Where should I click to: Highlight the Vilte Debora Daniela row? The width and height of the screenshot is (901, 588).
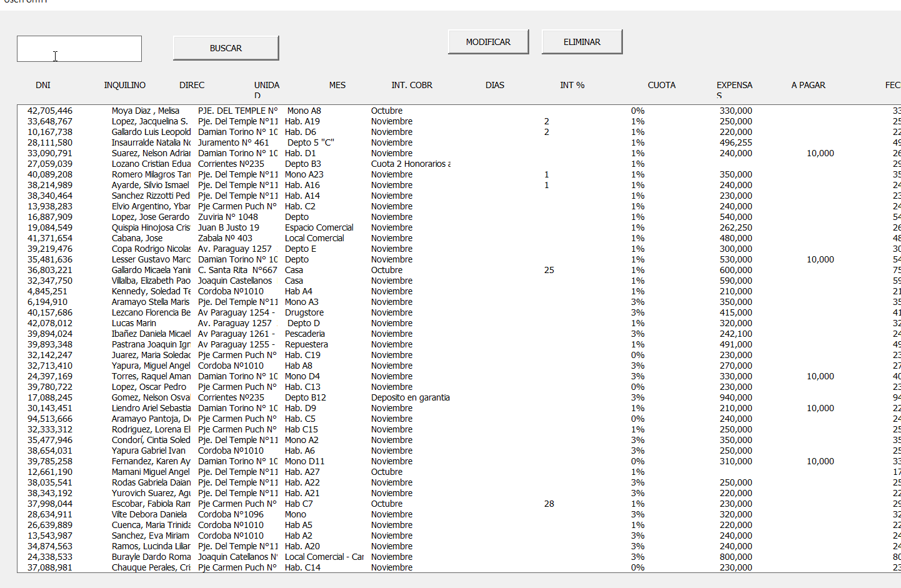click(x=149, y=514)
